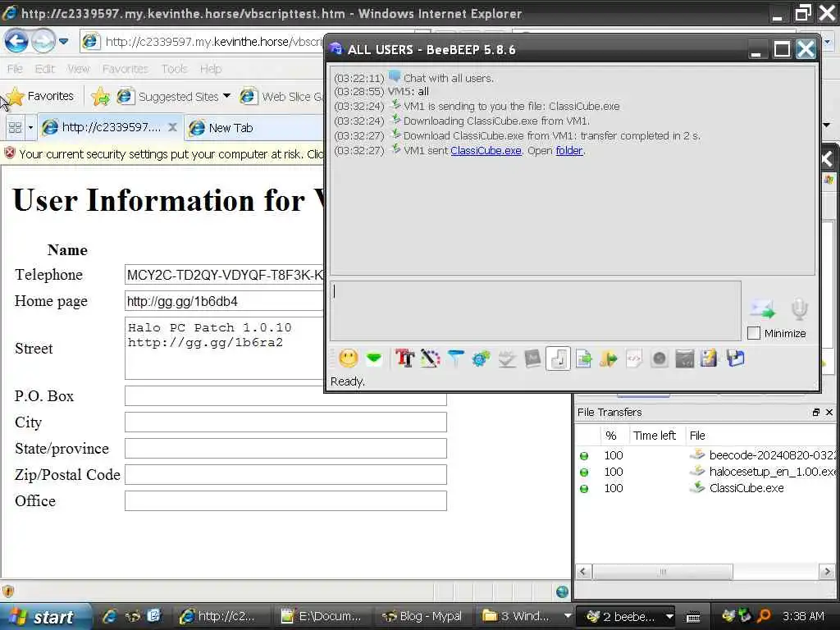Click the grey book icon
Screen dimensions: 840x630
coord(532,358)
